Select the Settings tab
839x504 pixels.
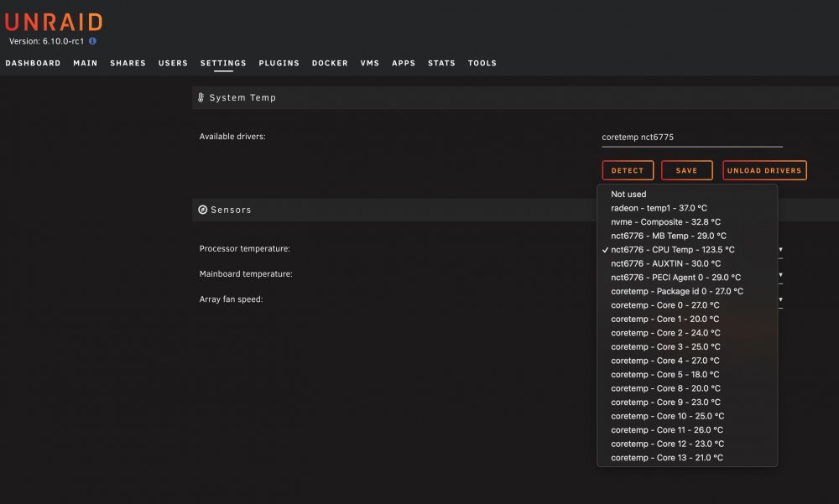pyautogui.click(x=223, y=63)
